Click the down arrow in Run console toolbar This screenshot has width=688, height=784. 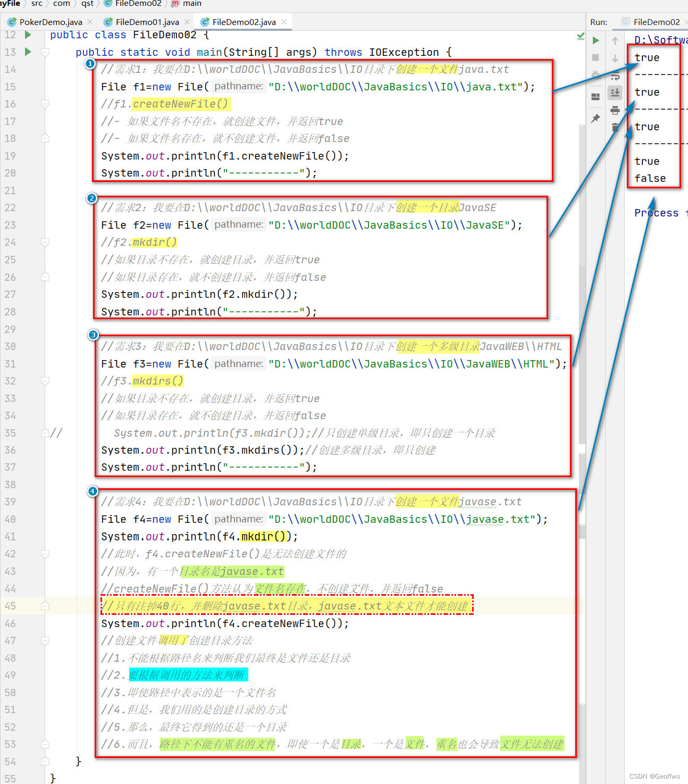tap(615, 58)
